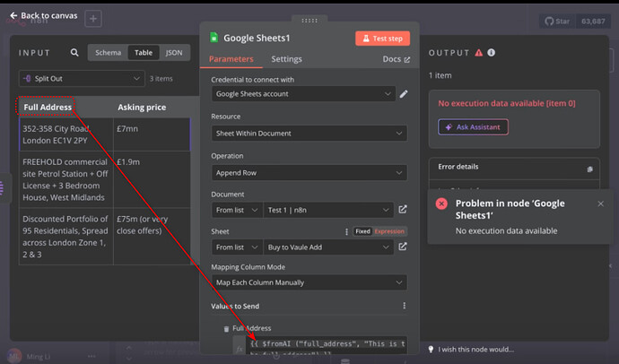The height and width of the screenshot is (364, 619).
Task: Open the Document external link icon
Action: click(x=403, y=210)
